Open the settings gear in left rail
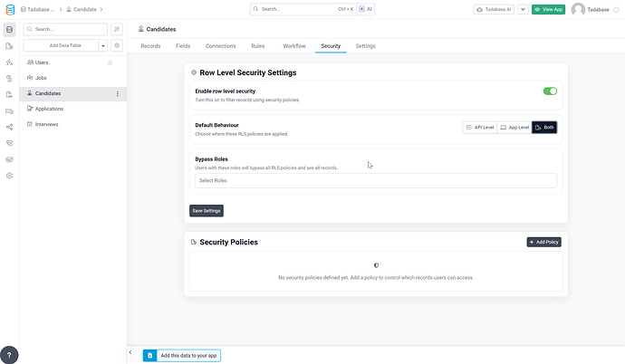This screenshot has height=364, width=625. tap(10, 176)
